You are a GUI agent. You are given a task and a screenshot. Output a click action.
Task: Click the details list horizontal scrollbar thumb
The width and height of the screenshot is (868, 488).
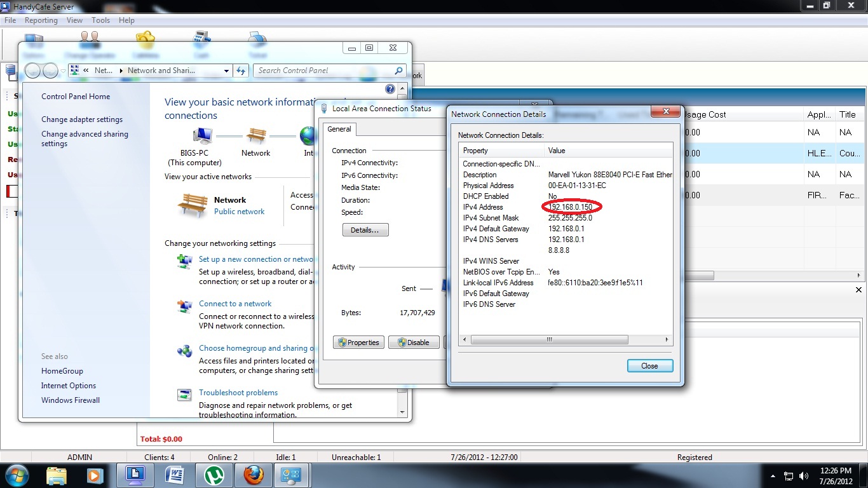point(550,340)
